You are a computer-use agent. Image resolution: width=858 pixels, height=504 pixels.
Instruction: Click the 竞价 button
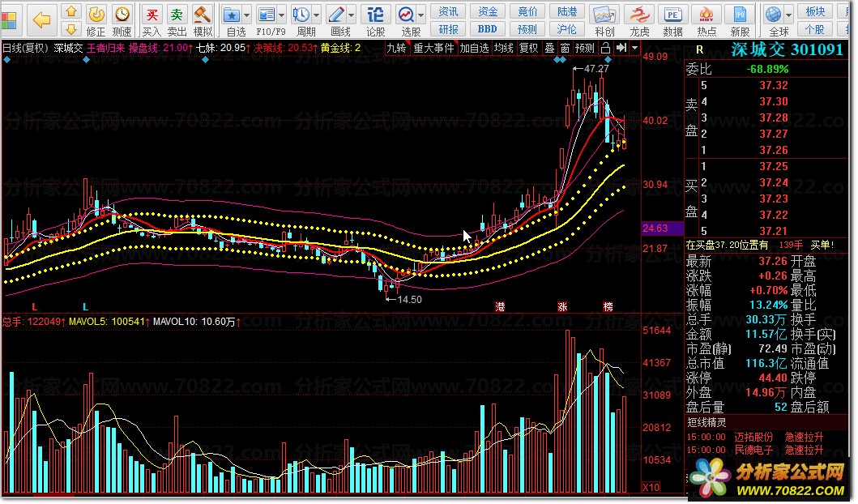(x=527, y=11)
